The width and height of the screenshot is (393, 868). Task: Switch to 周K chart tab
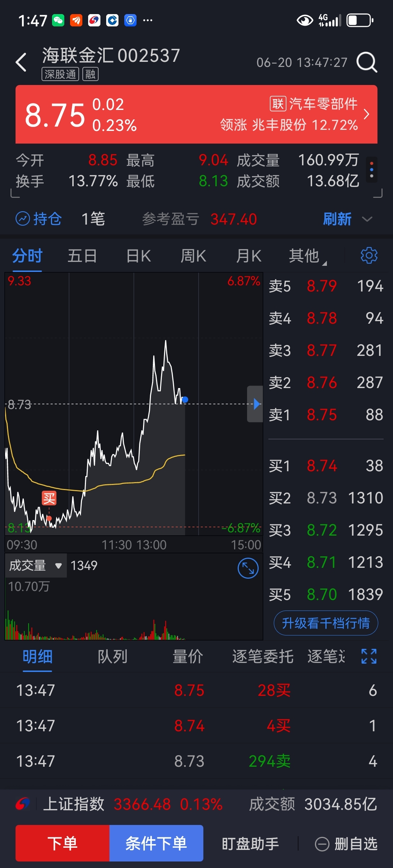[x=193, y=256]
